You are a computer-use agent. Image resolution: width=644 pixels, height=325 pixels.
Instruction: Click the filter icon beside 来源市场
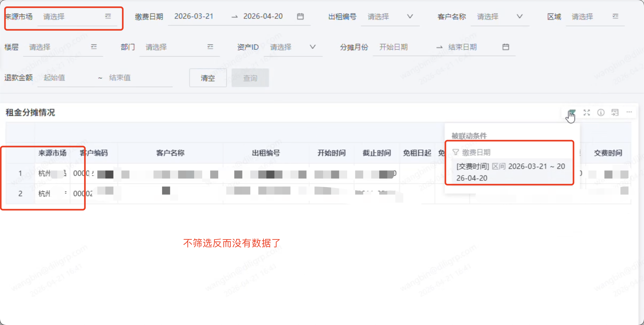coord(108,16)
